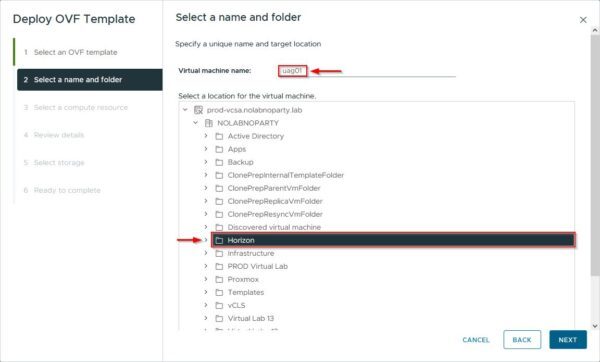
Task: Expand the Virtual Lab 13 folder
Action: click(206, 318)
